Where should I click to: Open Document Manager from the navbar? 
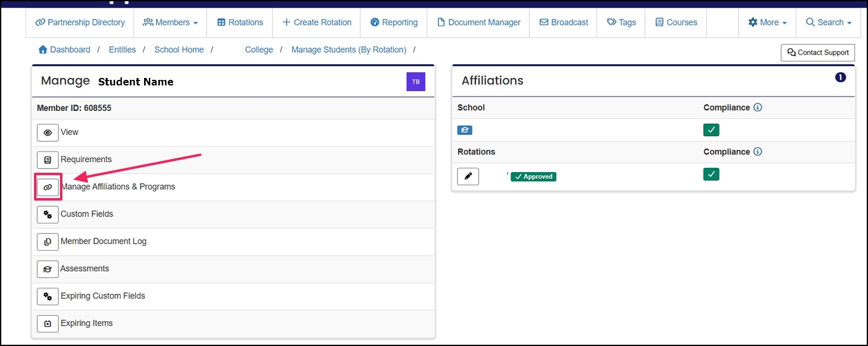pos(479,22)
